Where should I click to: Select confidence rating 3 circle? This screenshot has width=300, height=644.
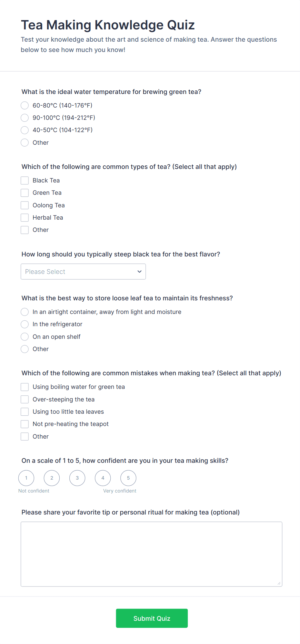coord(77,478)
